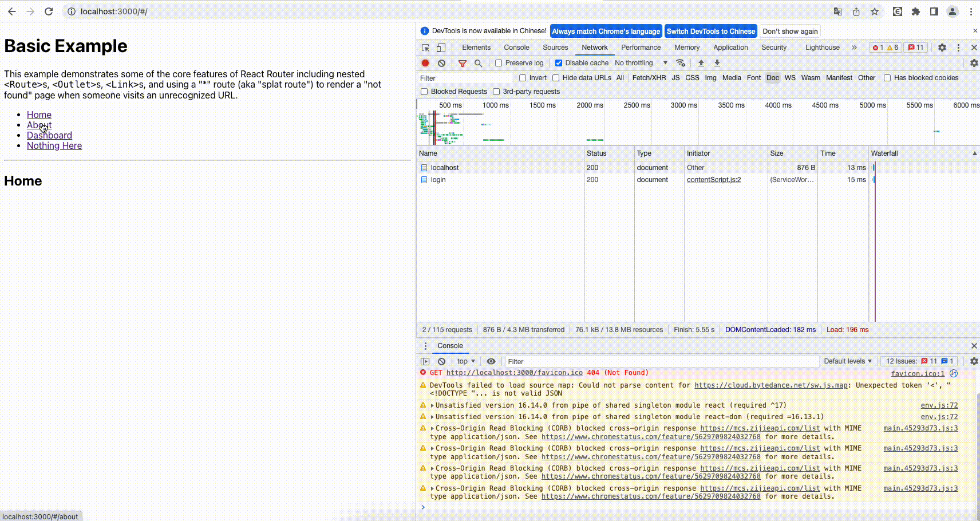Open the Default levels dropdown

point(848,361)
